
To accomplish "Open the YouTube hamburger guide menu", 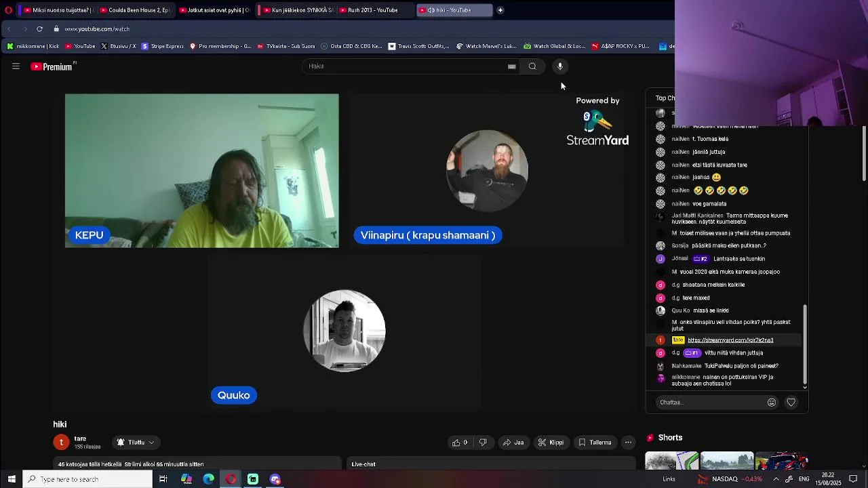I will (x=16, y=66).
